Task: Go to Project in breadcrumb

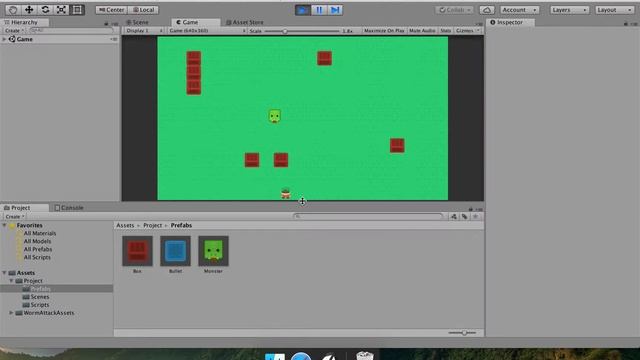Action: 152,225
